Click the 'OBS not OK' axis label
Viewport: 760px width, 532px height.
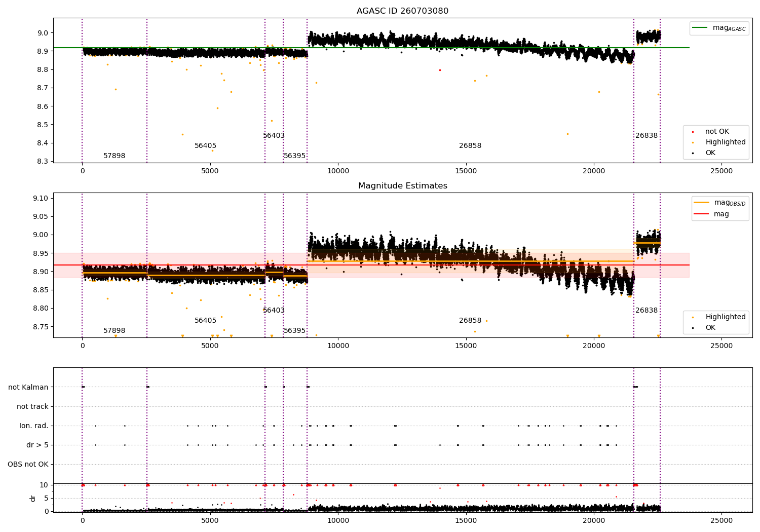click(x=28, y=465)
